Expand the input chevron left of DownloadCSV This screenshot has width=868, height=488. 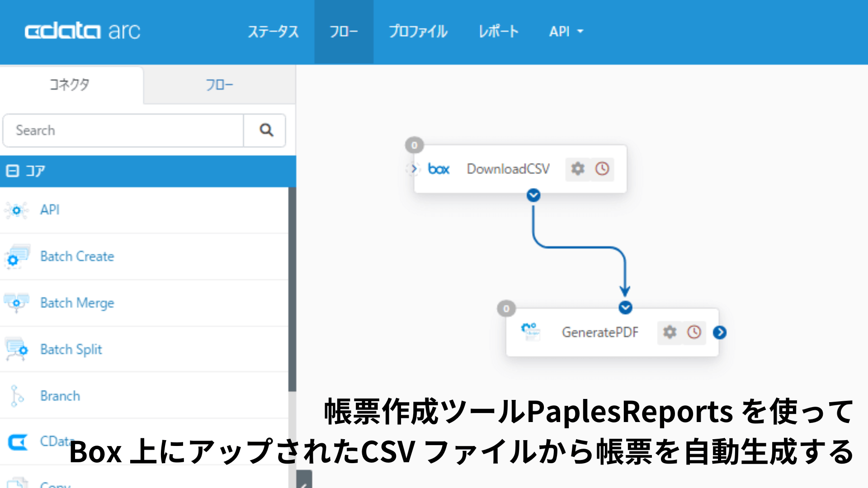(414, 169)
